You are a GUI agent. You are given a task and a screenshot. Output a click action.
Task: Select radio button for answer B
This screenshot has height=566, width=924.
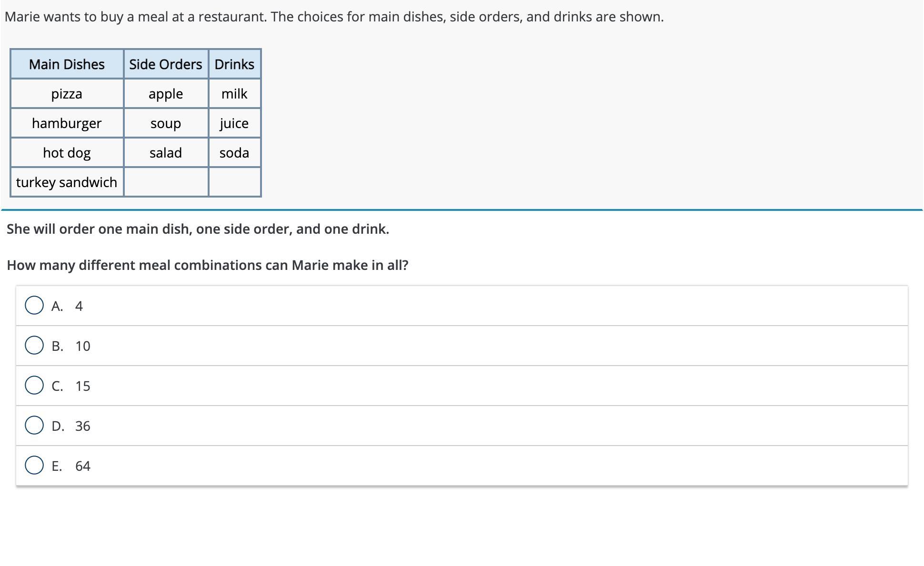(x=34, y=346)
